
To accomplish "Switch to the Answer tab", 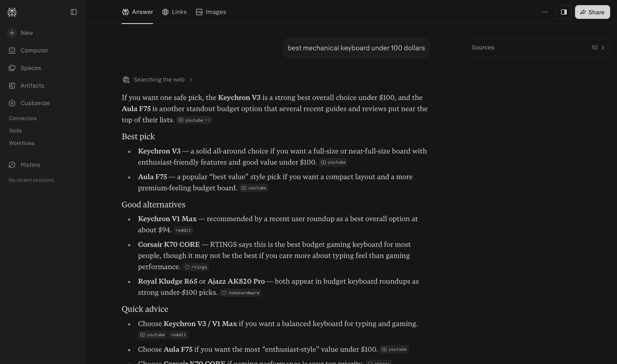I will tap(137, 12).
